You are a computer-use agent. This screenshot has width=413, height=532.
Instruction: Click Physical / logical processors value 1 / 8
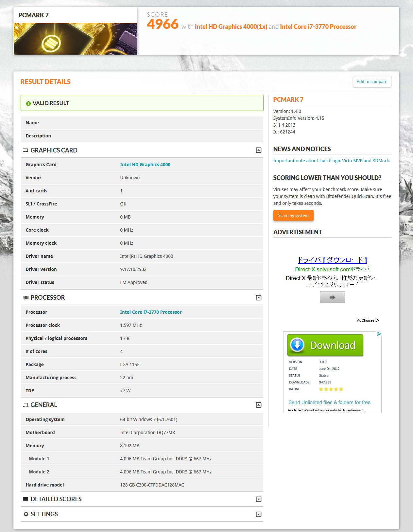tap(125, 338)
